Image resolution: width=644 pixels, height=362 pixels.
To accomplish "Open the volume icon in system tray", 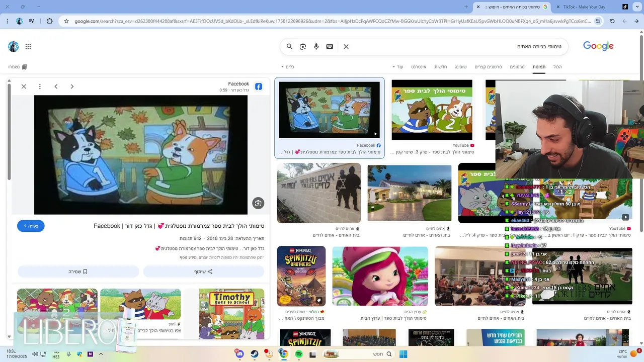I will (x=35, y=354).
